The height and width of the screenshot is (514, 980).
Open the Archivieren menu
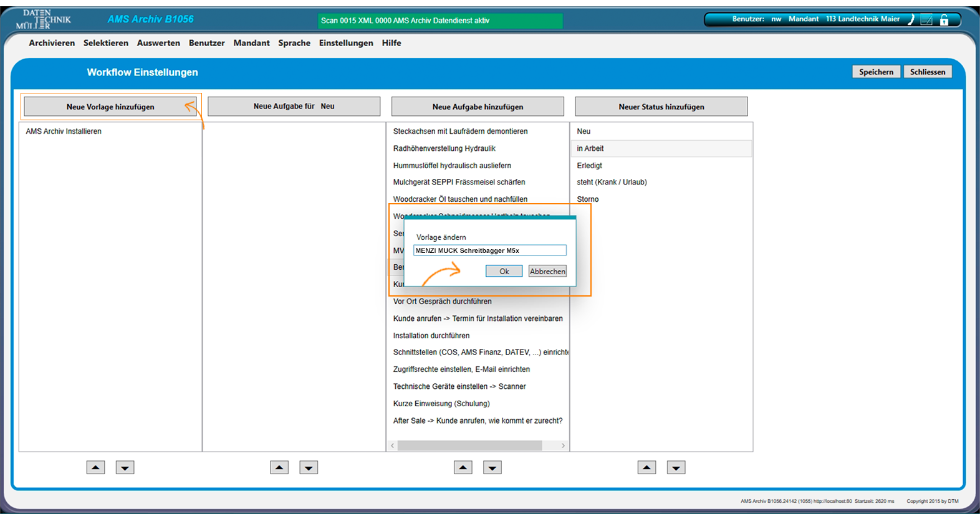tap(52, 43)
